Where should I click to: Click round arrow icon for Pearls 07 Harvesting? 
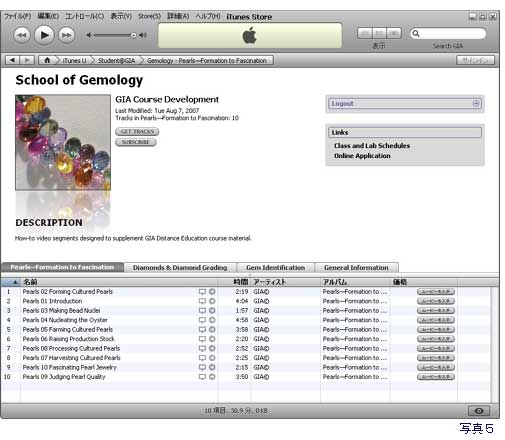click(212, 358)
